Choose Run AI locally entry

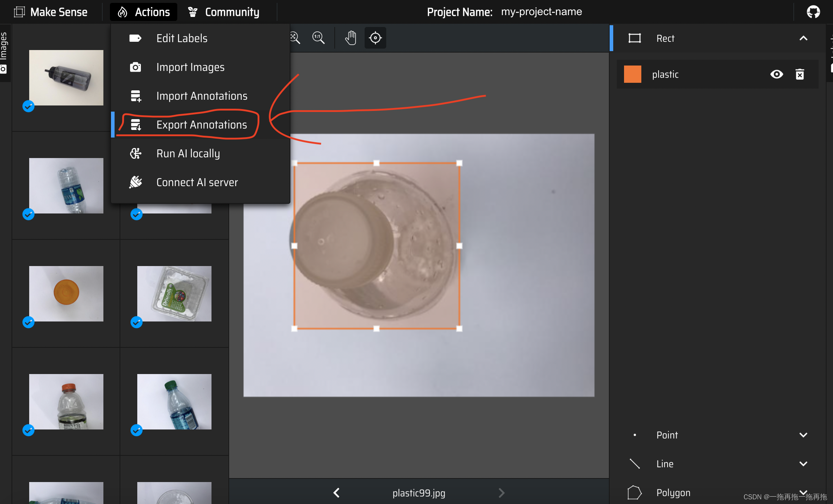pyautogui.click(x=200, y=153)
